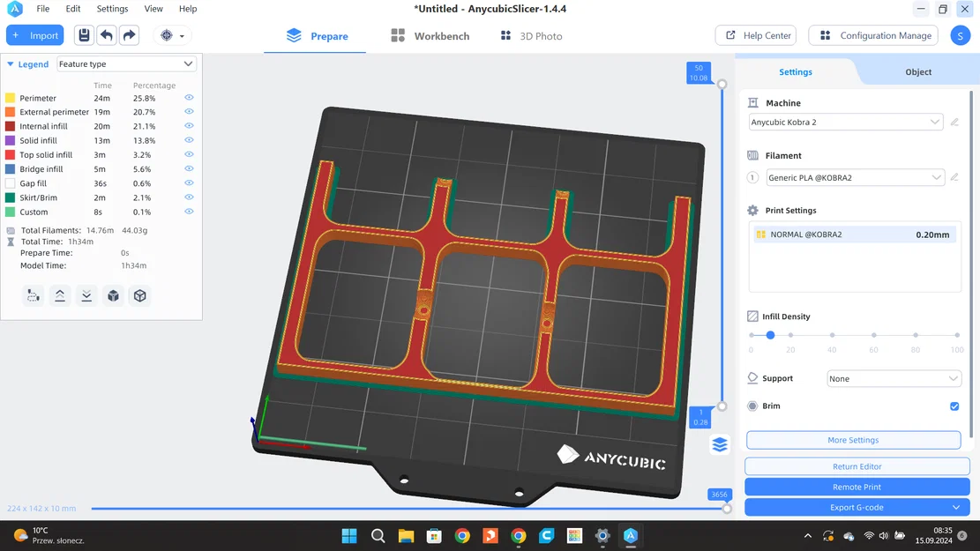The width and height of the screenshot is (980, 551).
Task: Click the Print Settings gear icon
Action: click(x=752, y=211)
